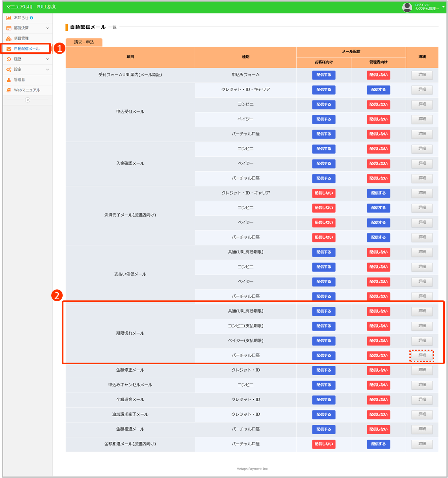Expand the 都度決済 sidebar menu
Image resolution: width=448 pixels, height=478 pixels.
47,28
